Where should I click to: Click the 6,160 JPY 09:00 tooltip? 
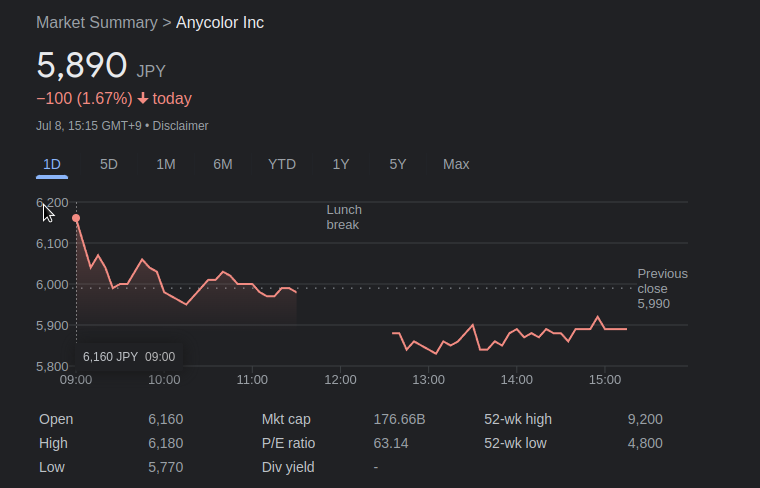pos(129,357)
